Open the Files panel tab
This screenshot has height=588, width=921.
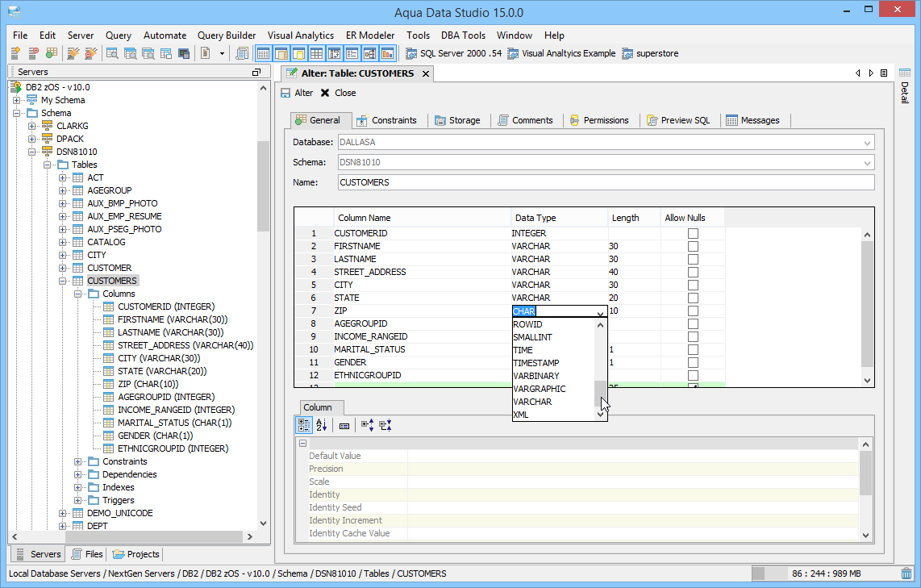[87, 554]
